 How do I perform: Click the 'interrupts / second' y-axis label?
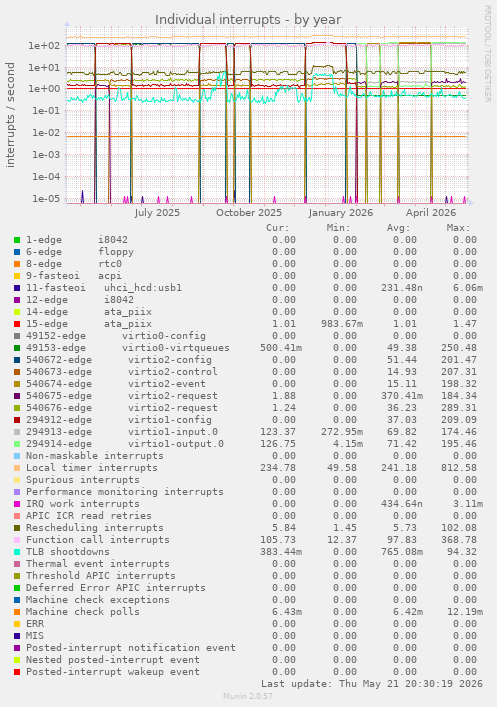[10, 115]
